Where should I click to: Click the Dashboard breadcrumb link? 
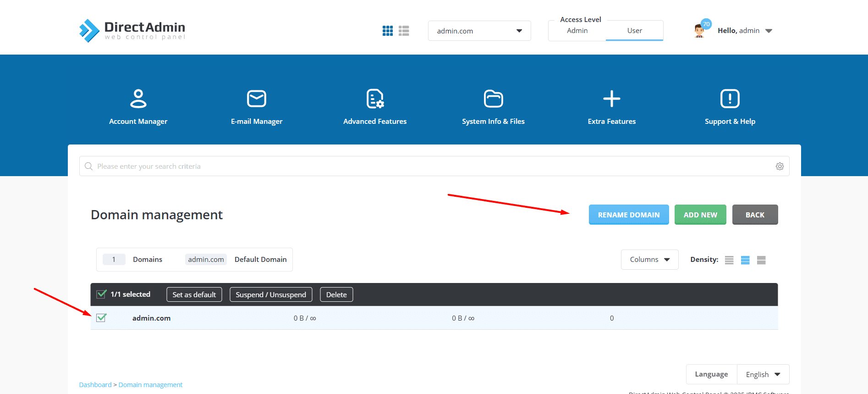[95, 385]
